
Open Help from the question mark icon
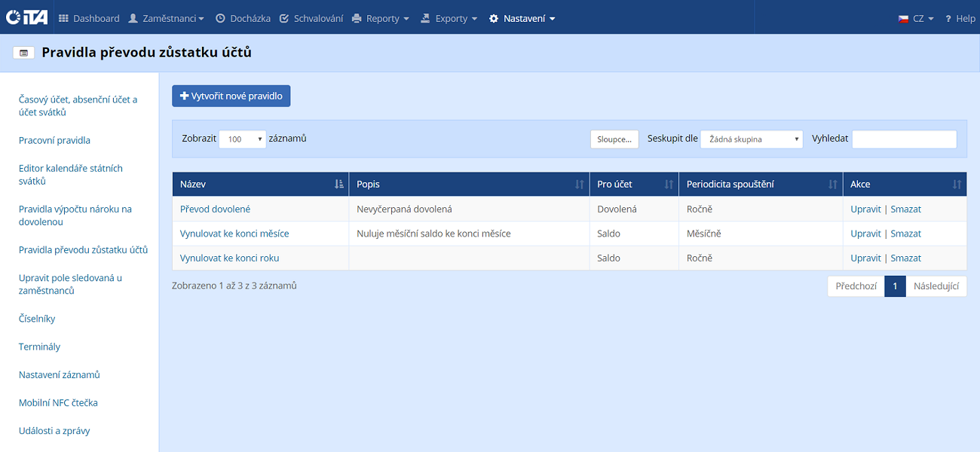(x=948, y=18)
